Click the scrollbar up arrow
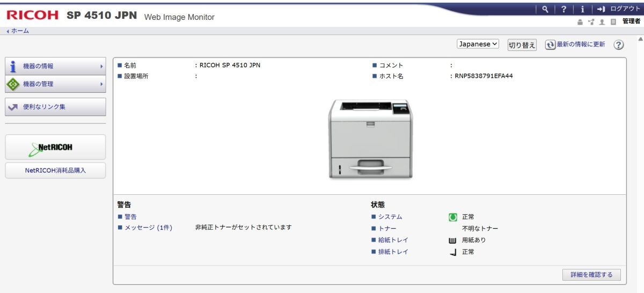This screenshot has width=644, height=293. 640,40
